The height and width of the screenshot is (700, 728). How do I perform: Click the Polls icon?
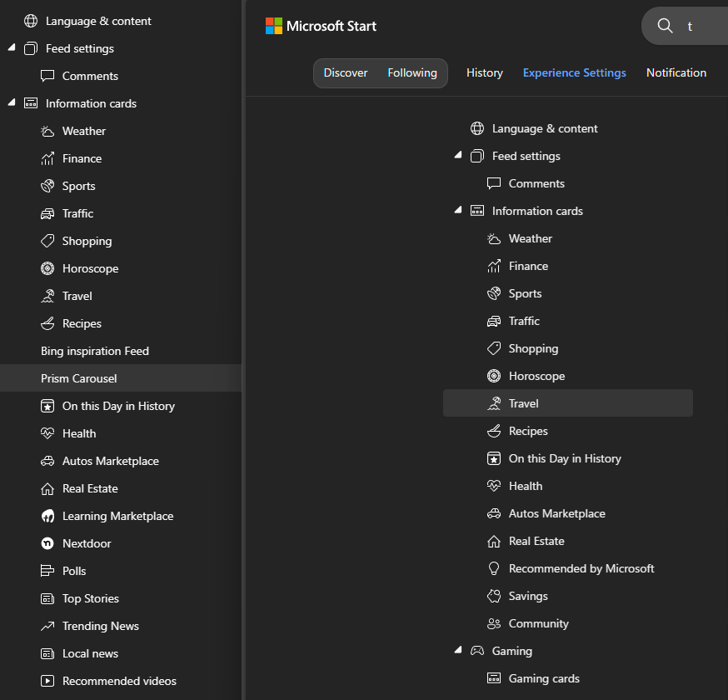click(x=47, y=571)
